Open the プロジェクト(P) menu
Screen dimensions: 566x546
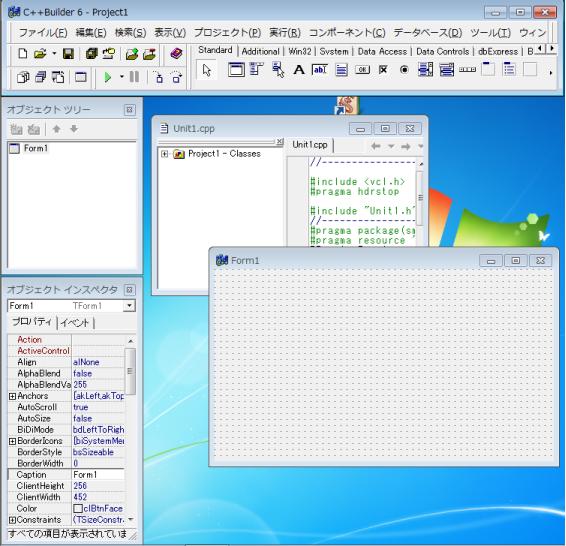[227, 33]
